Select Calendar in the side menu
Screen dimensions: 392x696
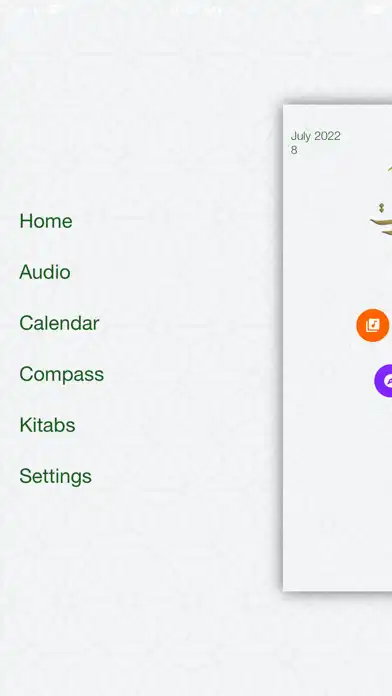point(59,323)
